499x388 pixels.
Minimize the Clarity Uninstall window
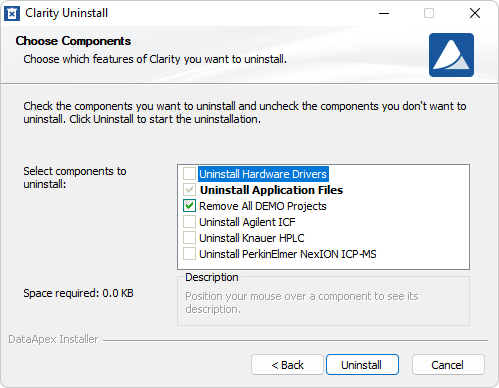click(384, 13)
